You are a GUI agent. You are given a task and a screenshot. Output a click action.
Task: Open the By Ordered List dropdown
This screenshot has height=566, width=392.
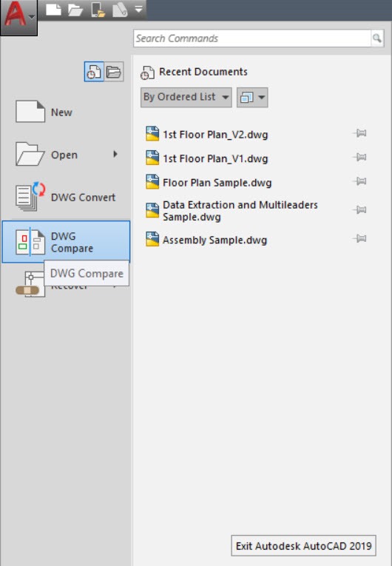tap(186, 97)
